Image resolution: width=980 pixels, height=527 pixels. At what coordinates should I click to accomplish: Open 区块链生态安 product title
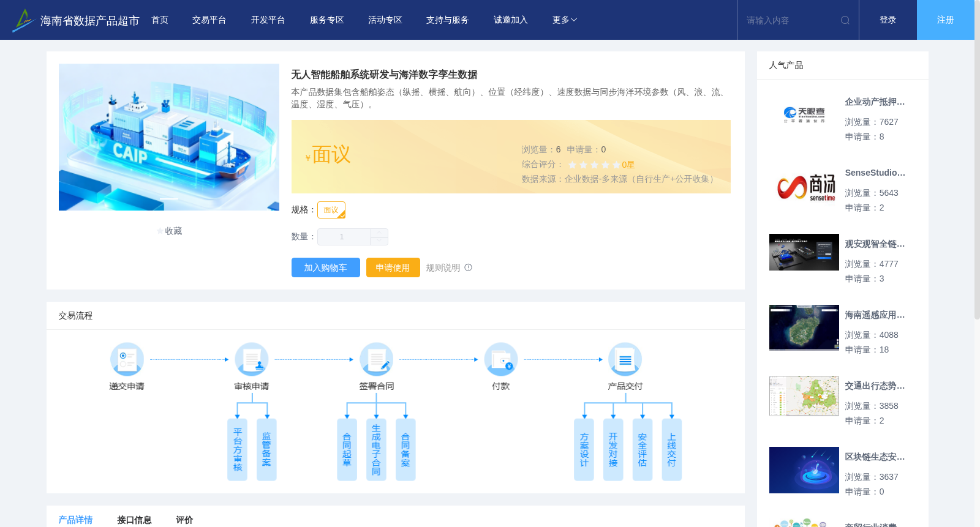point(875,457)
